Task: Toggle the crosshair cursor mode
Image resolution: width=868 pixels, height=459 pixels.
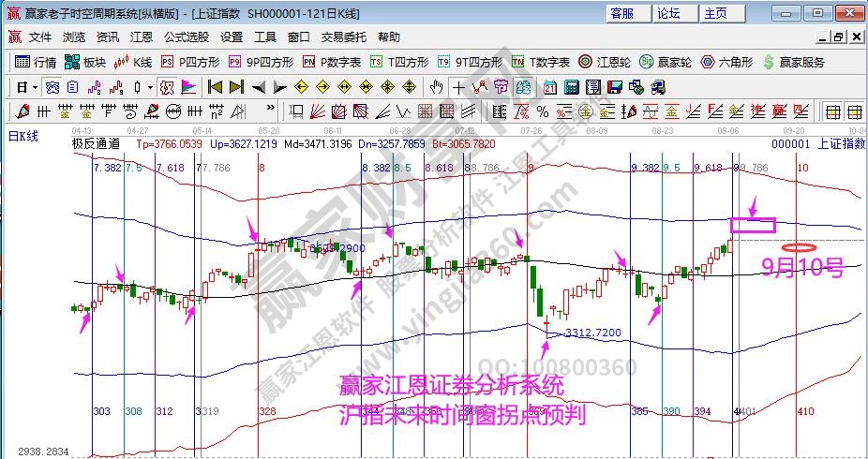Action: click(458, 87)
